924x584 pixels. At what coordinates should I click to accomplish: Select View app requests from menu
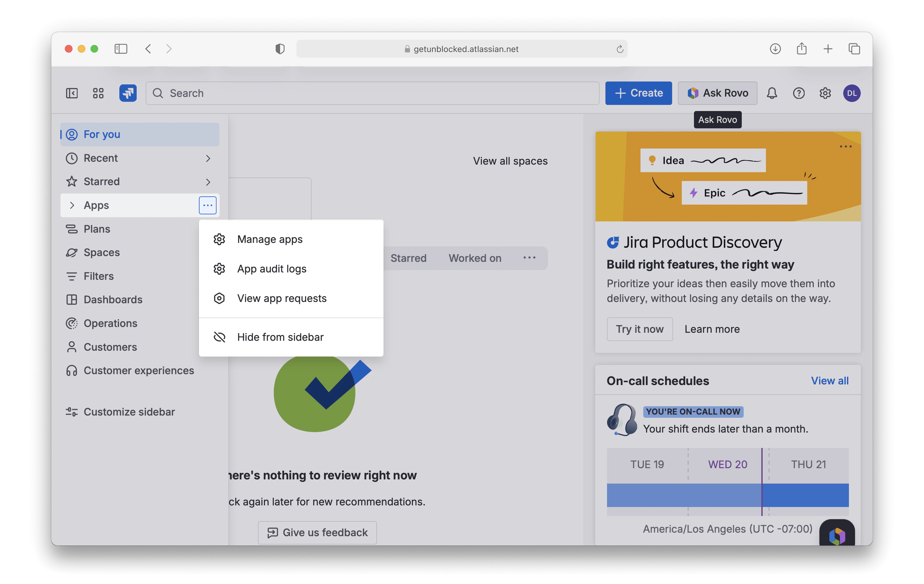pyautogui.click(x=291, y=298)
